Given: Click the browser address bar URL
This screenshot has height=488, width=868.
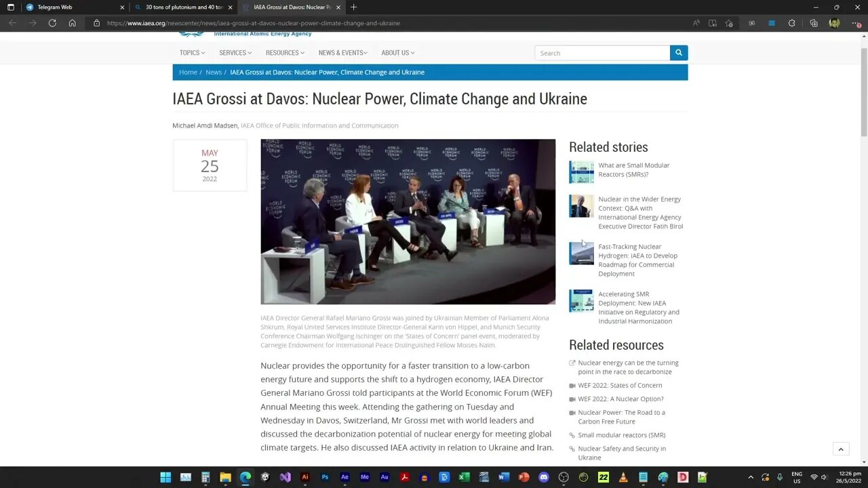Looking at the screenshot, I should tap(254, 23).
